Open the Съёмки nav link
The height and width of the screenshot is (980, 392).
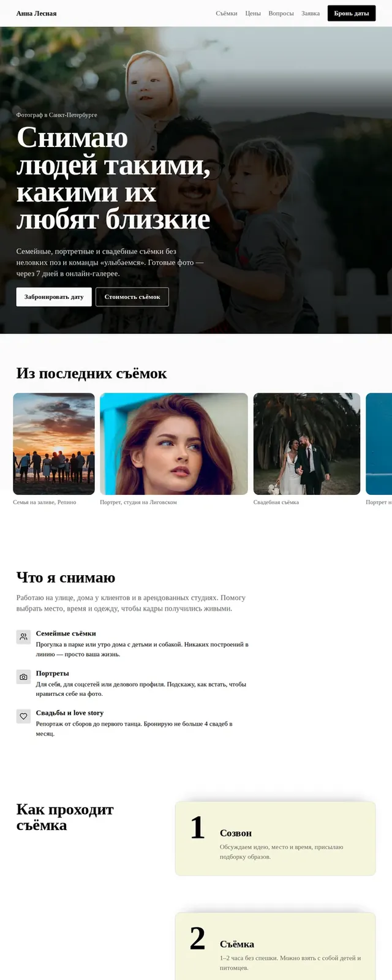227,13
